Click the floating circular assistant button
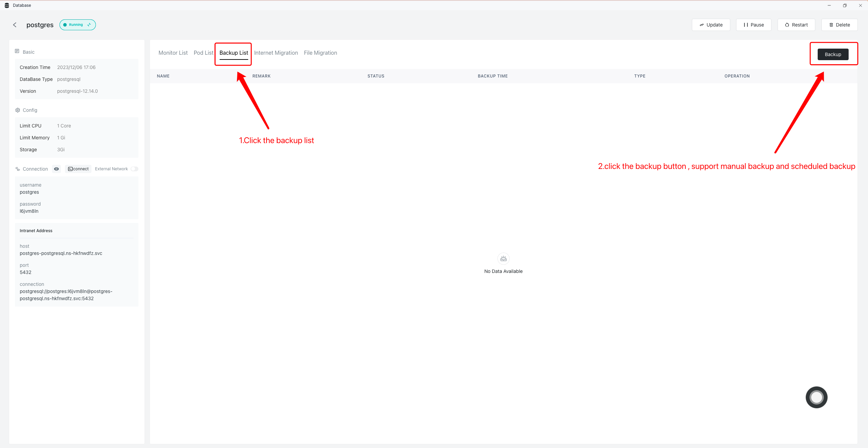Screen dimensions: 868x448 pos(816,397)
